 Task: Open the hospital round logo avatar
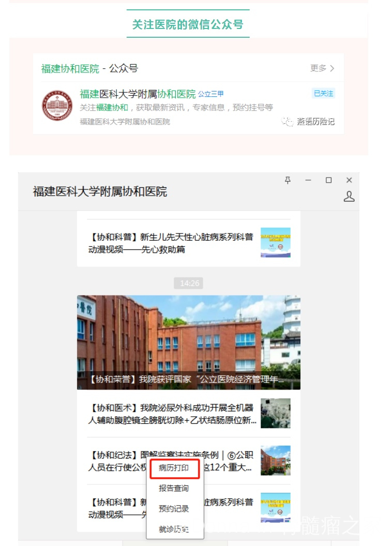pyautogui.click(x=57, y=106)
